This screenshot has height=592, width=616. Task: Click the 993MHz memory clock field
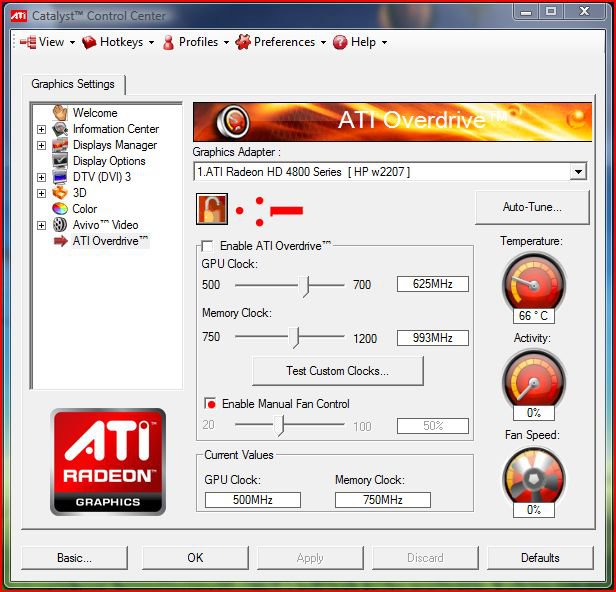pyautogui.click(x=433, y=338)
